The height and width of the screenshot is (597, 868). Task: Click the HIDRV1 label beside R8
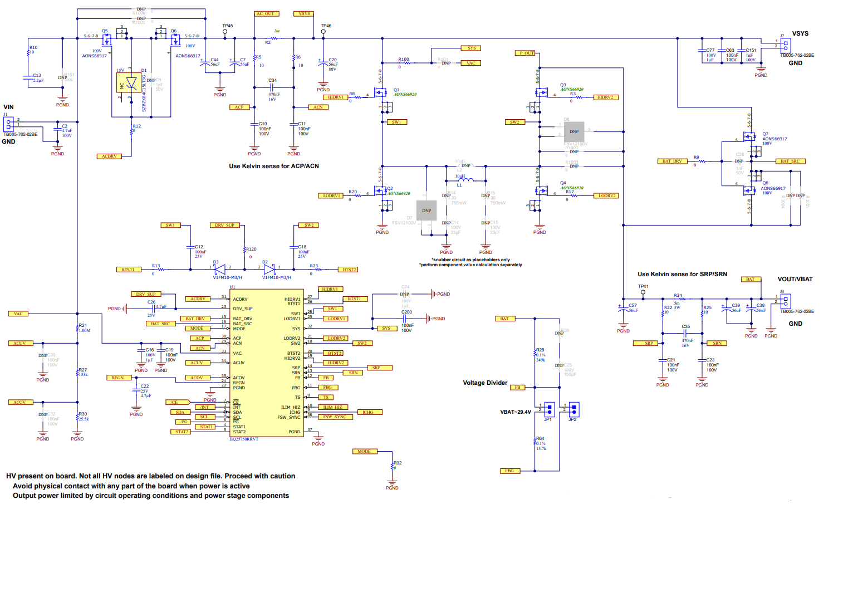tap(336, 97)
